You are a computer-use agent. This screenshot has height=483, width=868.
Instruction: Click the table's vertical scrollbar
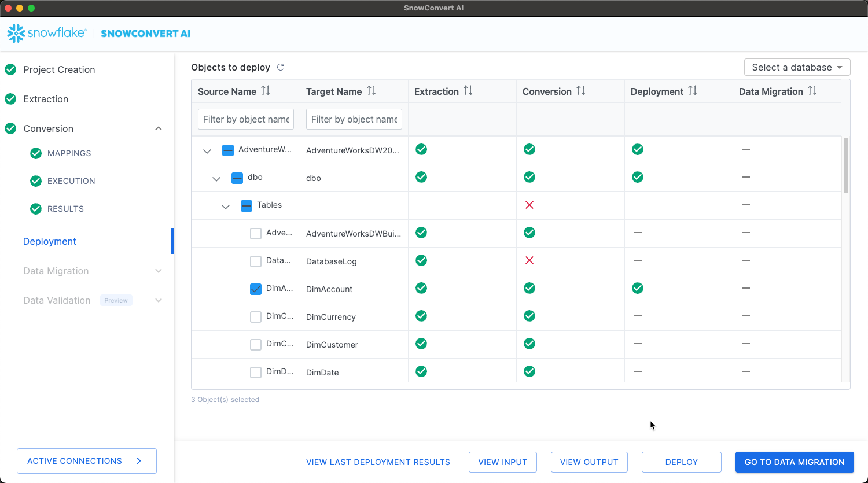click(x=845, y=165)
